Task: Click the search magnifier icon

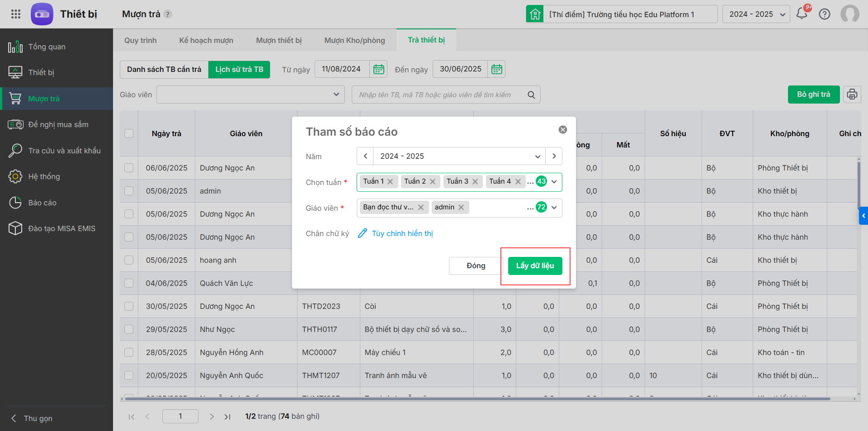Action: pyautogui.click(x=531, y=95)
